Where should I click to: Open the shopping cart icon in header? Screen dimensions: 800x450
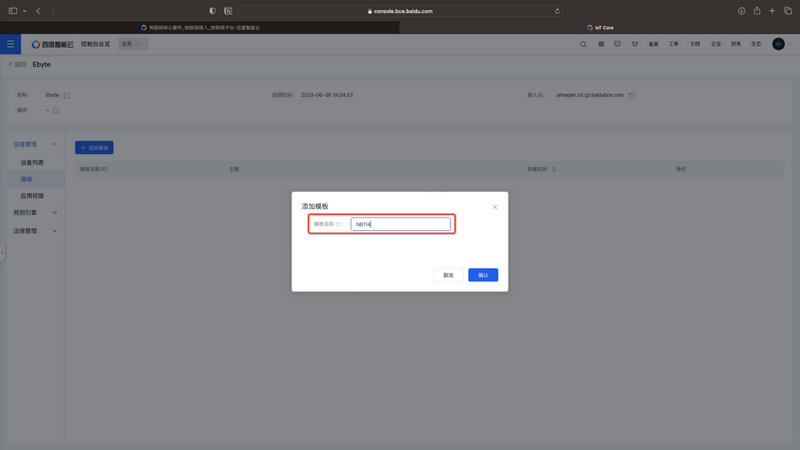pos(634,44)
